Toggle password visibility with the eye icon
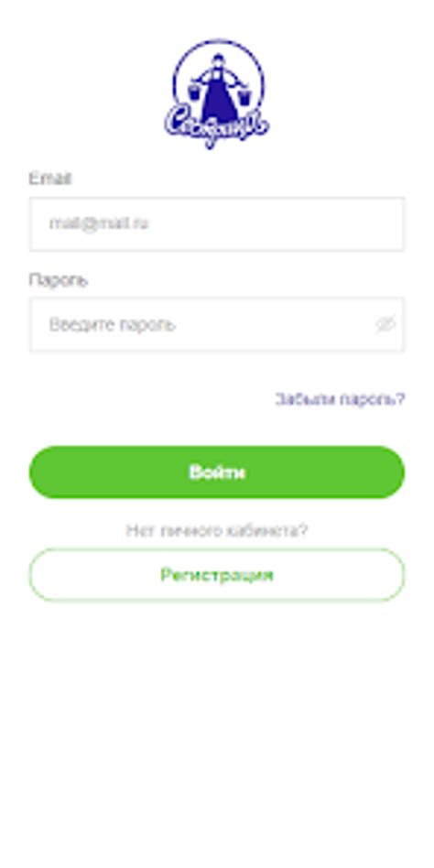The width and height of the screenshot is (434, 868). [385, 324]
